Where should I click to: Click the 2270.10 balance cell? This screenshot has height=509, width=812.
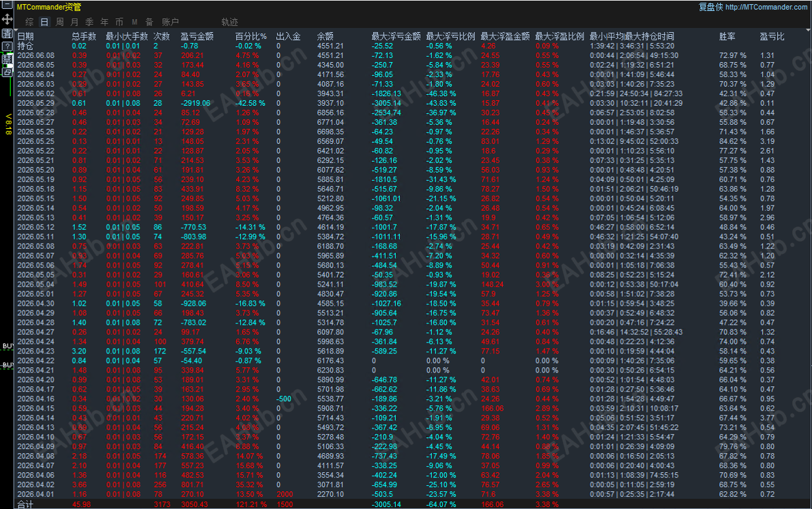tap(330, 494)
